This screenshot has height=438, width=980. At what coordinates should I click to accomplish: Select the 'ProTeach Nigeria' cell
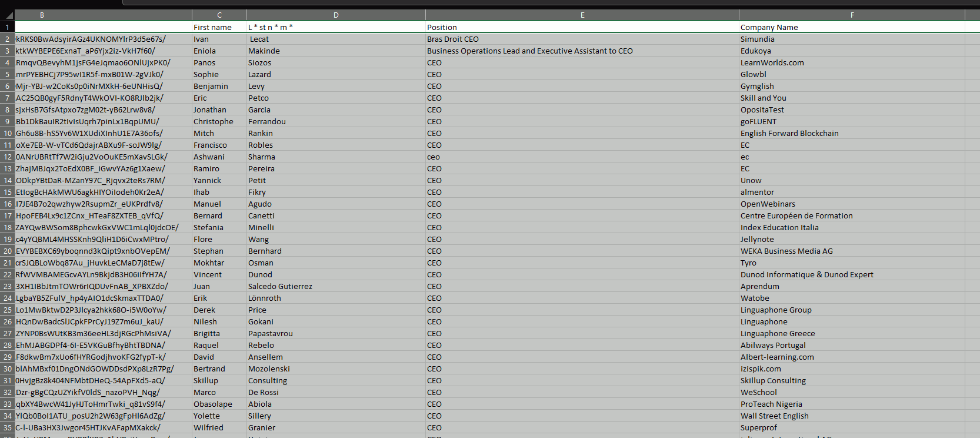coord(852,404)
